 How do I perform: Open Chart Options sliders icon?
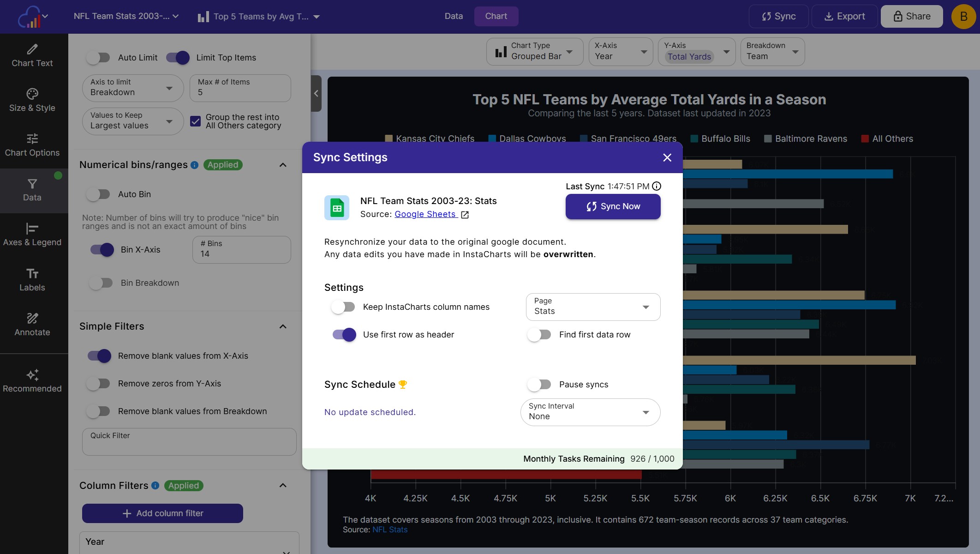pyautogui.click(x=32, y=138)
